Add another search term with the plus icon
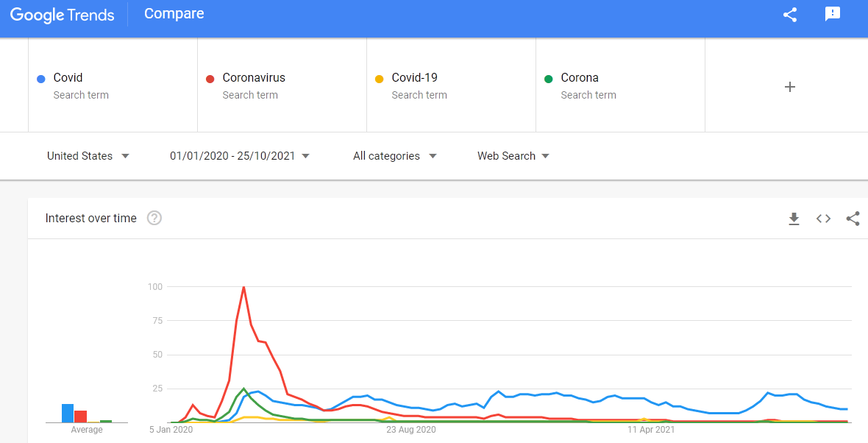The image size is (868, 443). pyautogui.click(x=789, y=86)
